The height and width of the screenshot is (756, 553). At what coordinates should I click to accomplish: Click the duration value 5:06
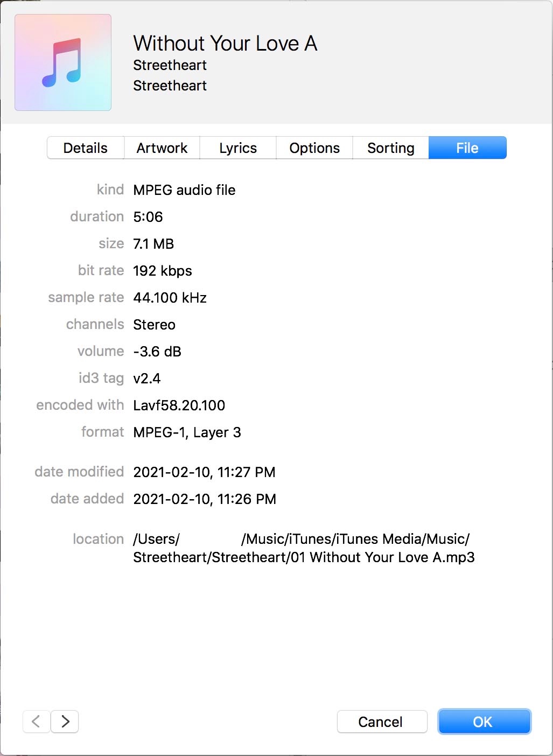[148, 217]
